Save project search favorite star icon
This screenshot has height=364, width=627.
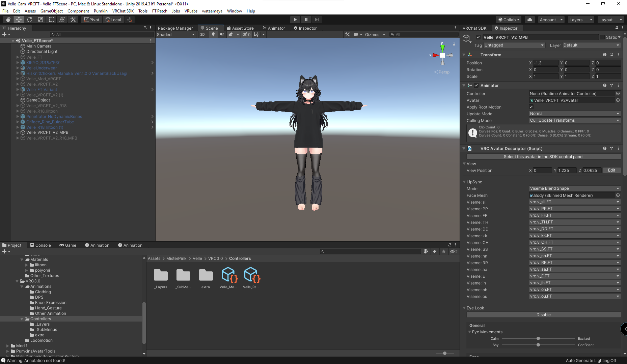point(444,251)
